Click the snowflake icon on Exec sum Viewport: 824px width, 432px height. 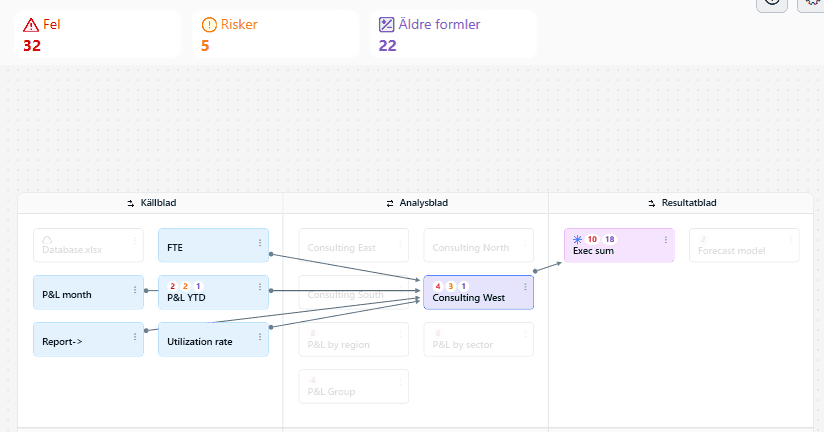[578, 239]
